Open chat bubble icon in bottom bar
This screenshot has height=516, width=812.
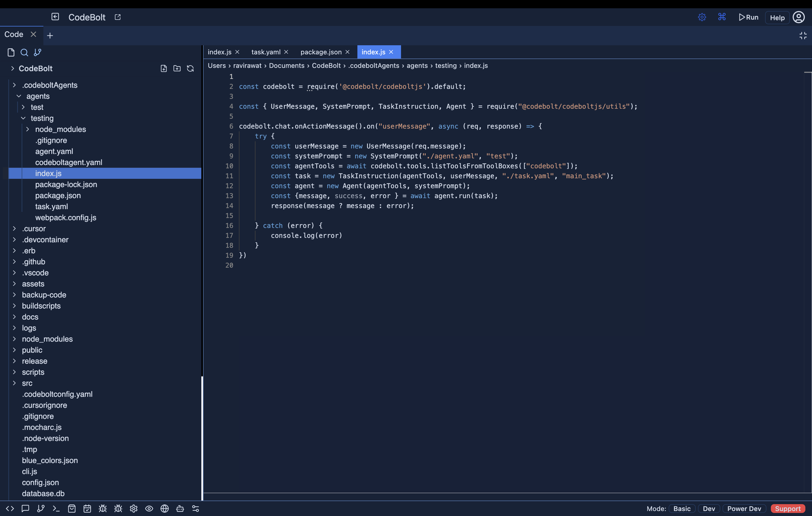(x=25, y=509)
